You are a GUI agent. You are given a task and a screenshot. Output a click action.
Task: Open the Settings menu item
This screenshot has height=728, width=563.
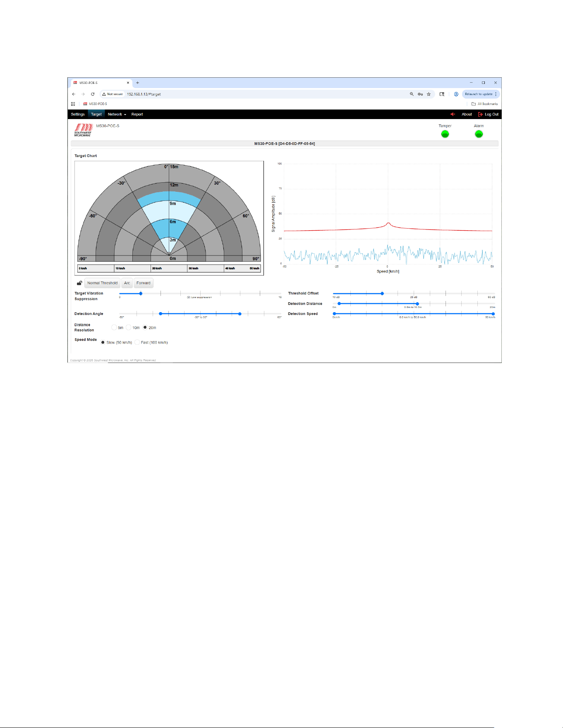pyautogui.click(x=78, y=115)
